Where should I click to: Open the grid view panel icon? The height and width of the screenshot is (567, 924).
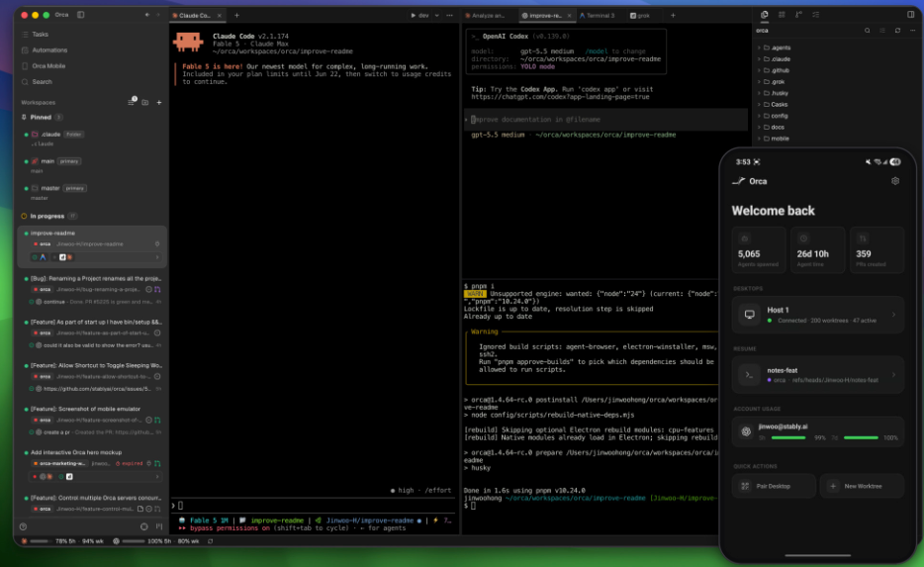click(782, 15)
